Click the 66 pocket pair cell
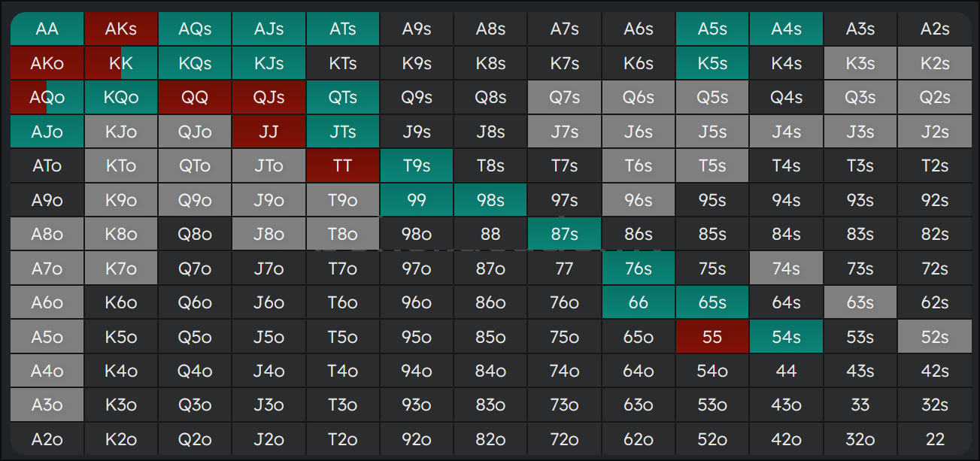 click(x=639, y=303)
